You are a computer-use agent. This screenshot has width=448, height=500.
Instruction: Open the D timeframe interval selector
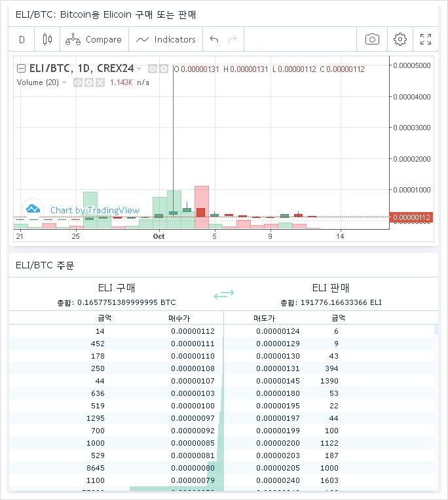(22, 39)
